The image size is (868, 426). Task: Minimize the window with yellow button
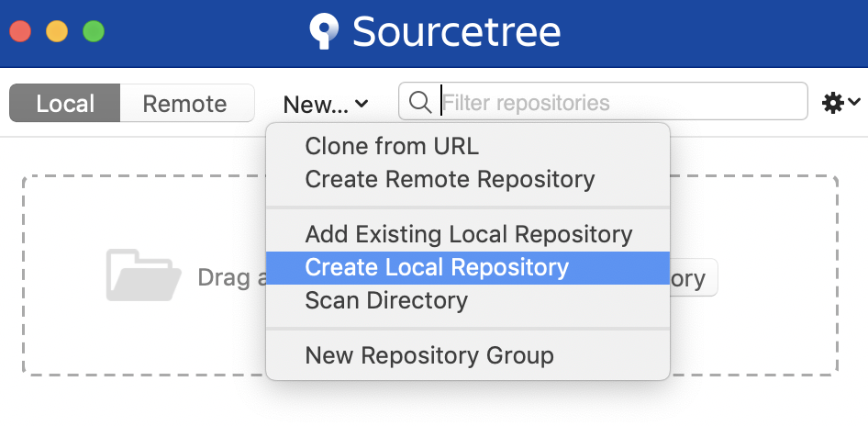click(57, 31)
